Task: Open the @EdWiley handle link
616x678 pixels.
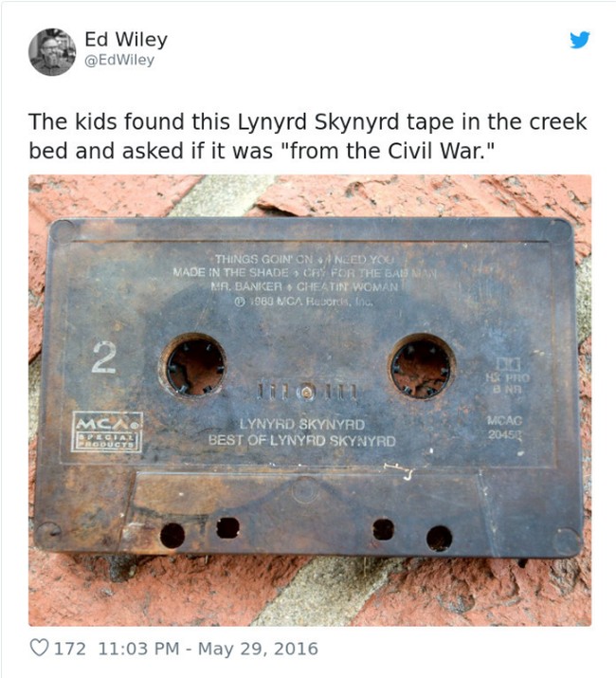Action: coord(119,60)
